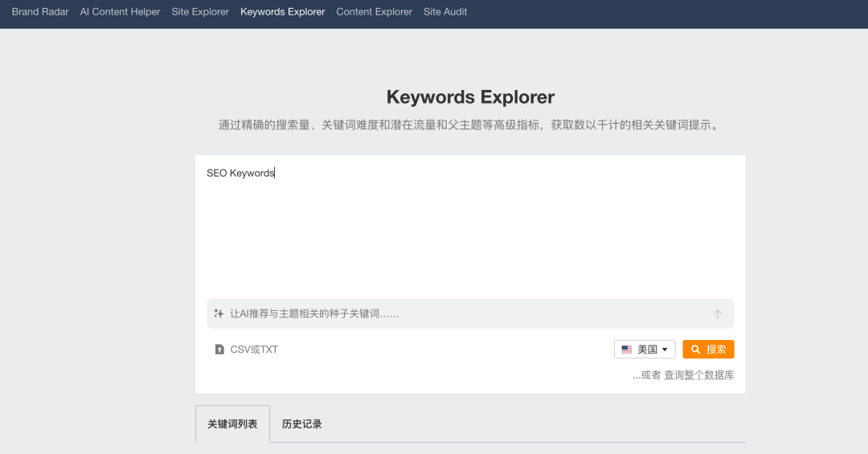Switch to the 历史记录 tab
This screenshot has height=454, width=868.
tap(302, 424)
